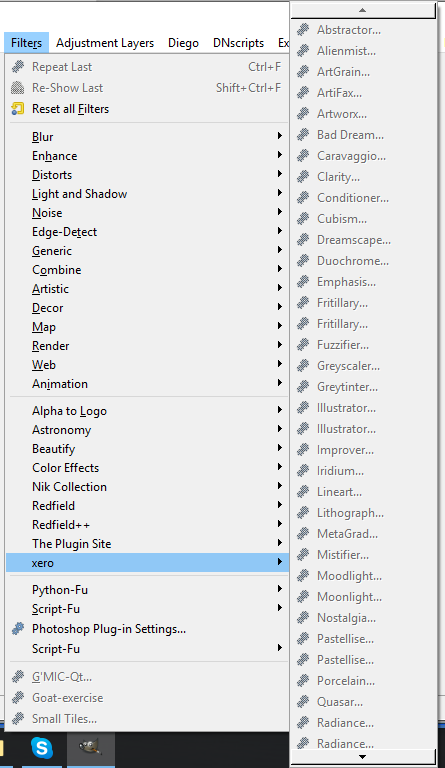
Task: Expand the Distorts submenu arrow
Action: (280, 174)
